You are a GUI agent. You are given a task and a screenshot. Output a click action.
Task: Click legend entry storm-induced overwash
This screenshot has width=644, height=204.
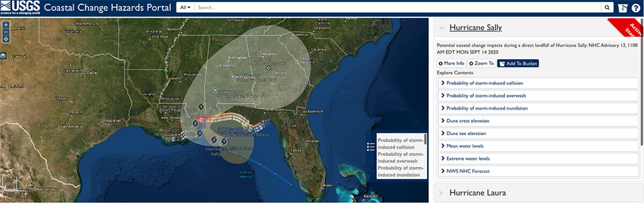pos(400,158)
